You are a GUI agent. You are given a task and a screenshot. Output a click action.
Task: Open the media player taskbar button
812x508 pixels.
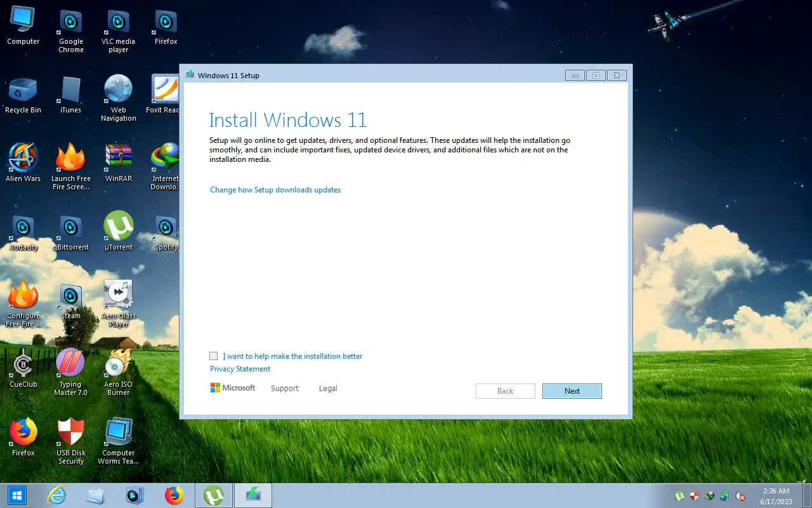(134, 495)
